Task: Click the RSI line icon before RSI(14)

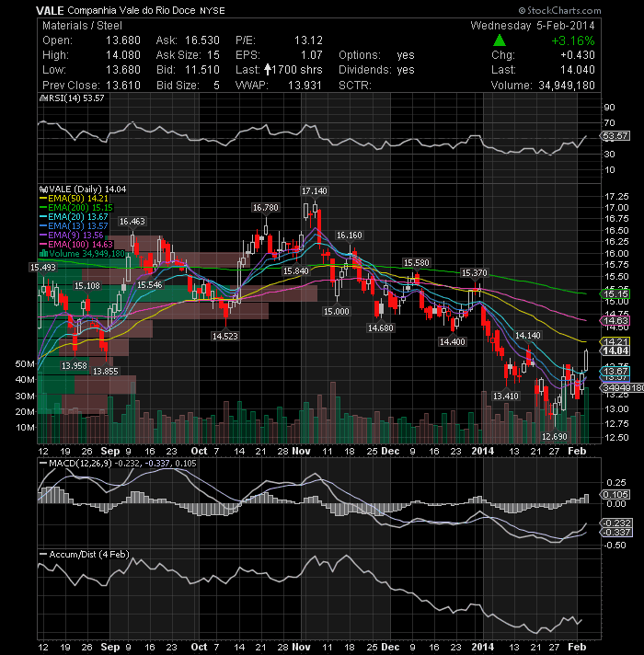Action: click(44, 98)
